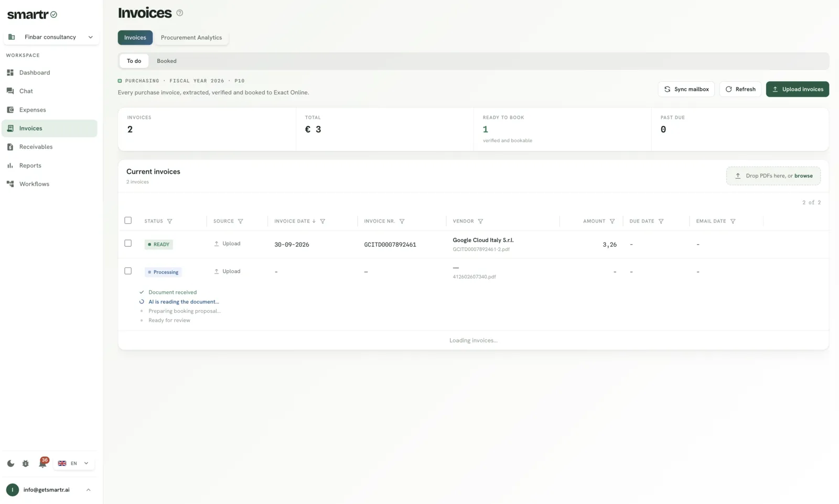Select all invoices with header checkbox
This screenshot has height=504, width=839.
(128, 221)
